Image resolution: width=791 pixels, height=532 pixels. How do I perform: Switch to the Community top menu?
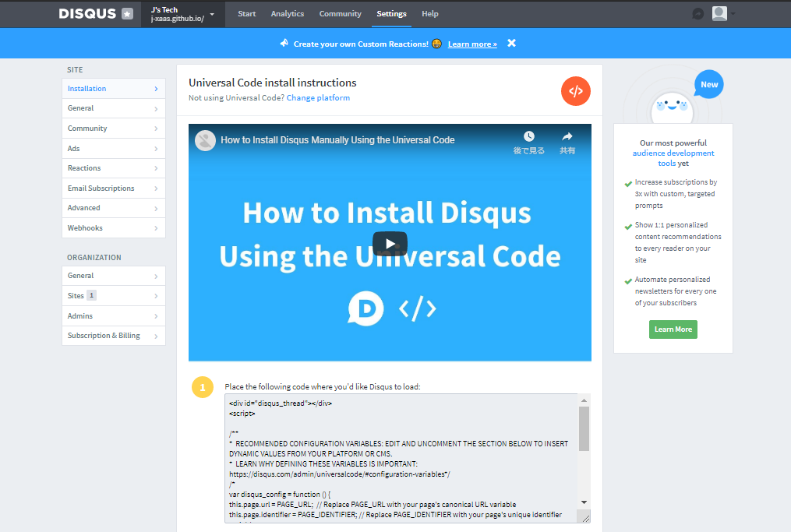pos(340,13)
